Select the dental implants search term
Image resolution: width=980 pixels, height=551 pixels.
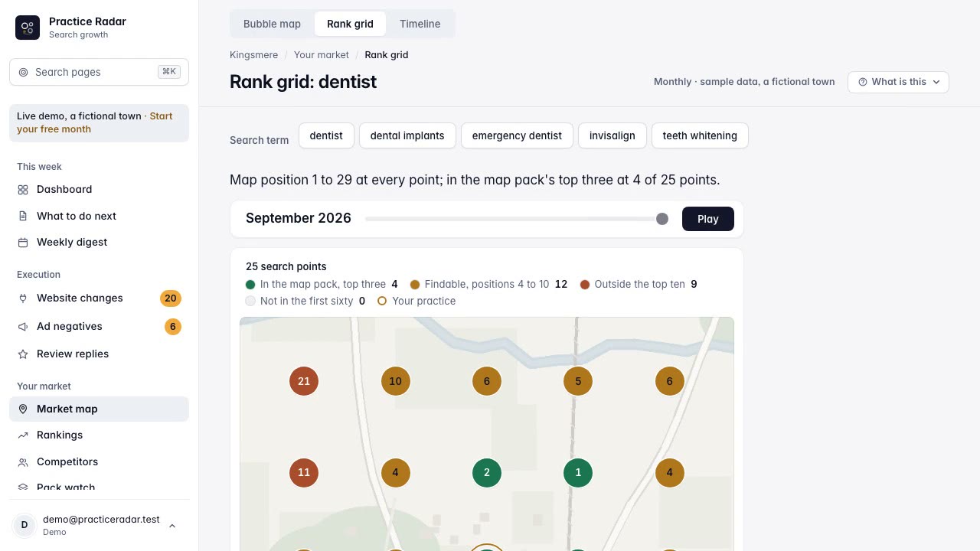click(407, 135)
